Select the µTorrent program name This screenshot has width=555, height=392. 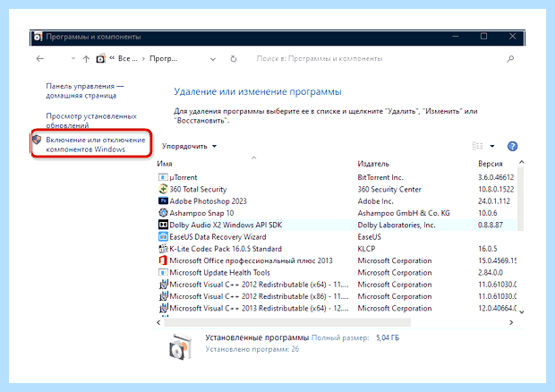coord(184,177)
